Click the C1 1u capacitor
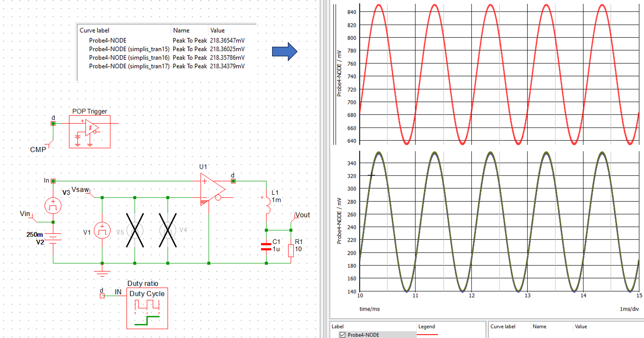This screenshot has height=338, width=644. click(x=266, y=247)
